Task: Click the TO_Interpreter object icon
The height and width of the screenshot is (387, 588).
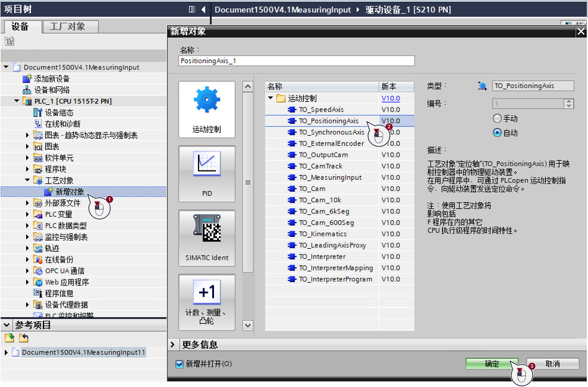Action: click(292, 257)
